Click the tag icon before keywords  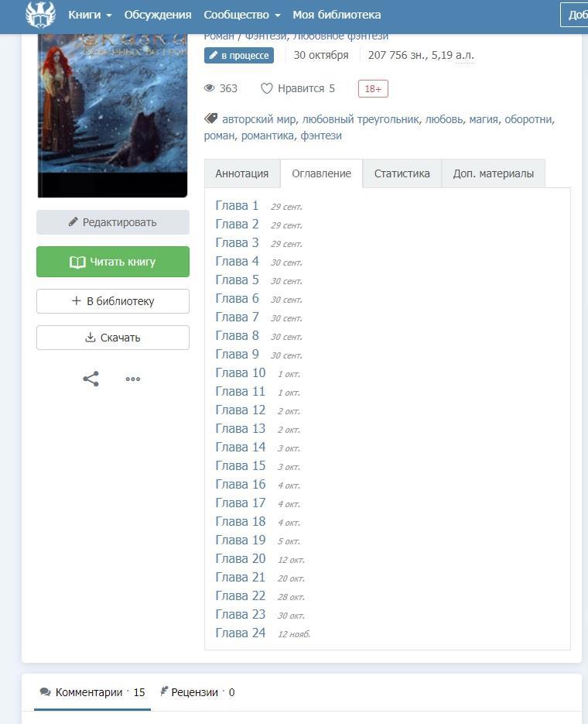tap(210, 118)
